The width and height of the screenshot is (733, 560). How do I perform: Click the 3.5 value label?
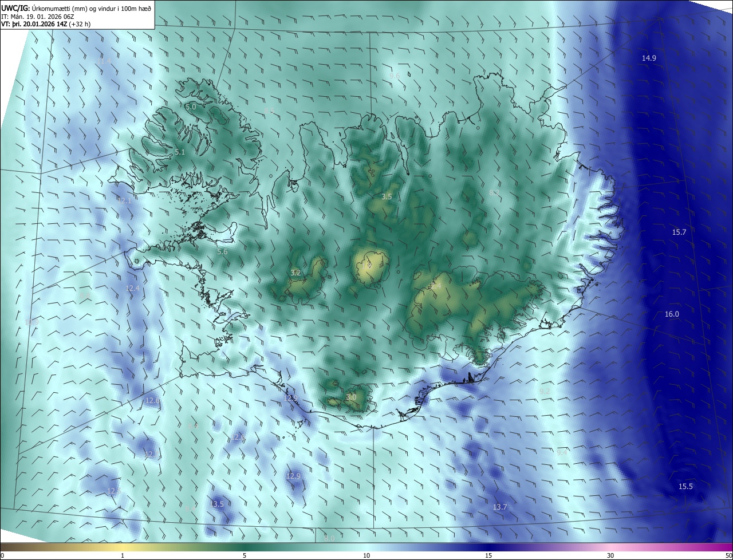387,196
